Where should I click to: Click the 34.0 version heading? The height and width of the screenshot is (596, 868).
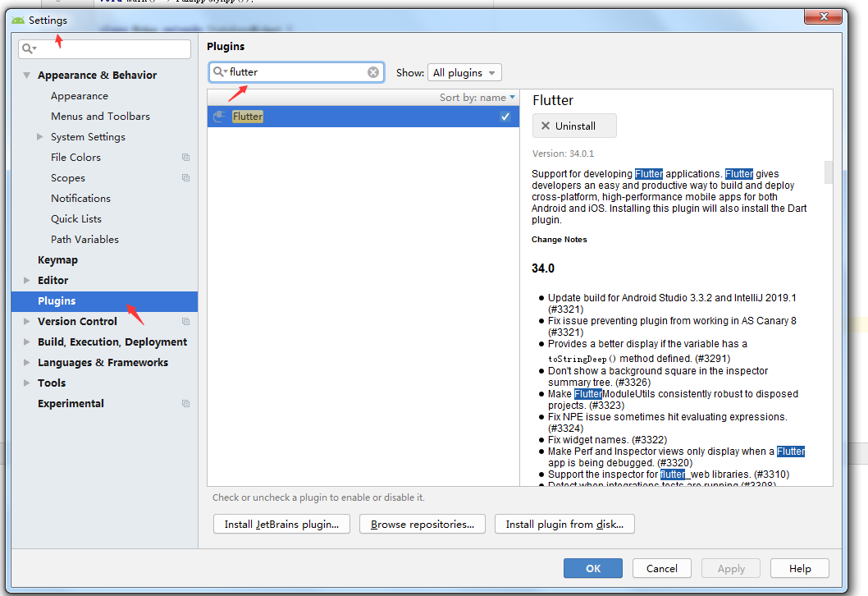[543, 268]
